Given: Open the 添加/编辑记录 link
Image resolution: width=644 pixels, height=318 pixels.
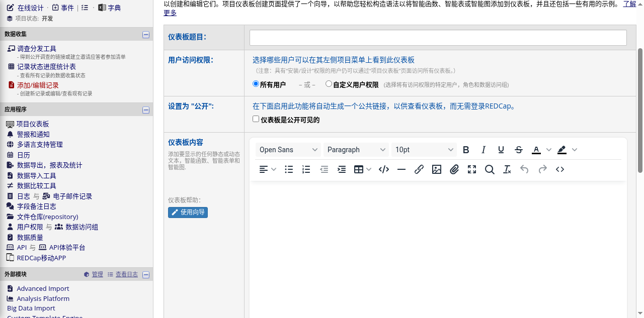Looking at the screenshot, I should coord(38,85).
